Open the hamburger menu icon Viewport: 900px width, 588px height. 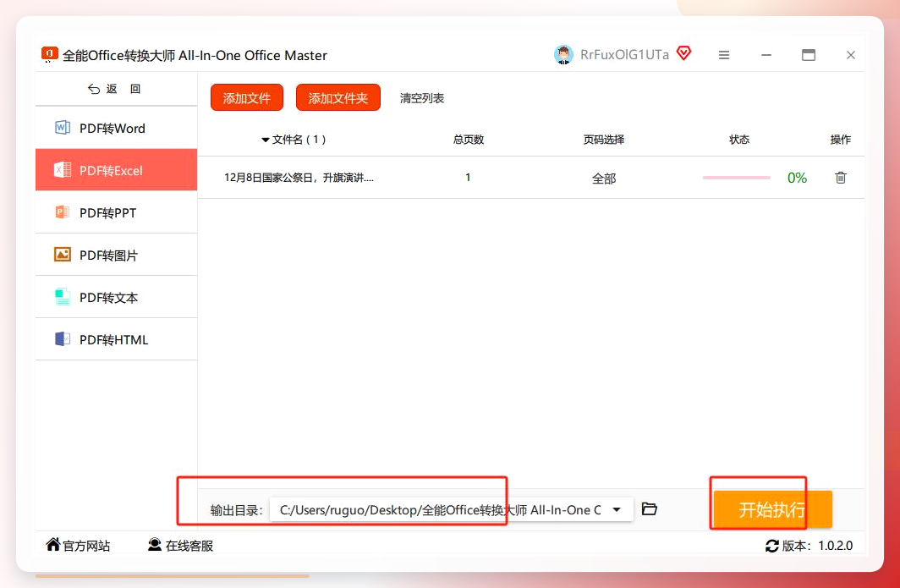click(x=724, y=55)
